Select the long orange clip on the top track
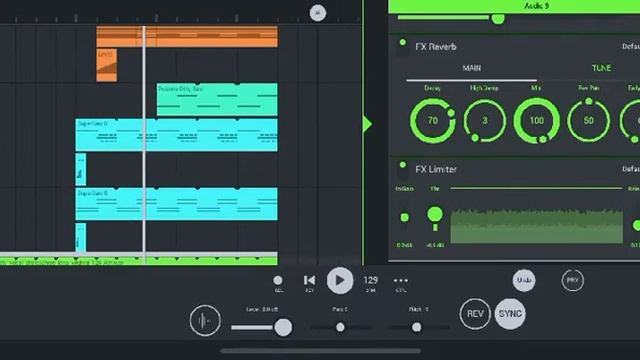 coord(187,37)
